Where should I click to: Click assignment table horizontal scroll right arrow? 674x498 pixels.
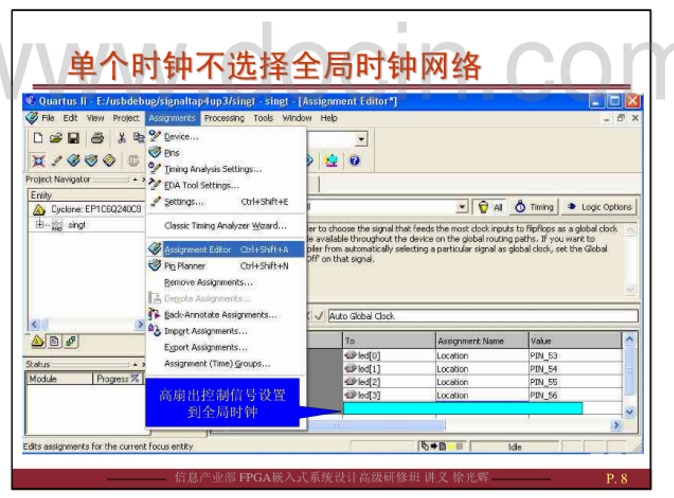[616, 425]
